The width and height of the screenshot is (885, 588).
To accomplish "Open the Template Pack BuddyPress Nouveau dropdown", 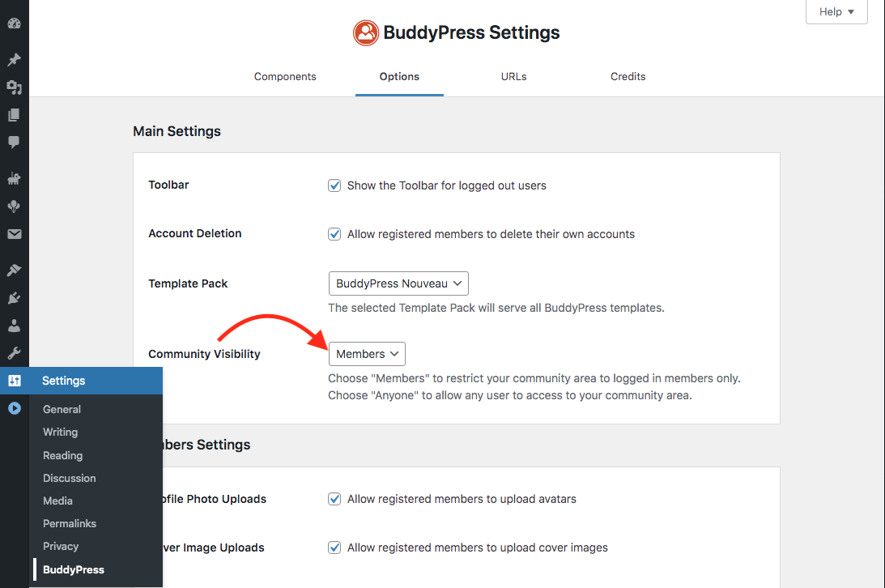I will point(398,283).
